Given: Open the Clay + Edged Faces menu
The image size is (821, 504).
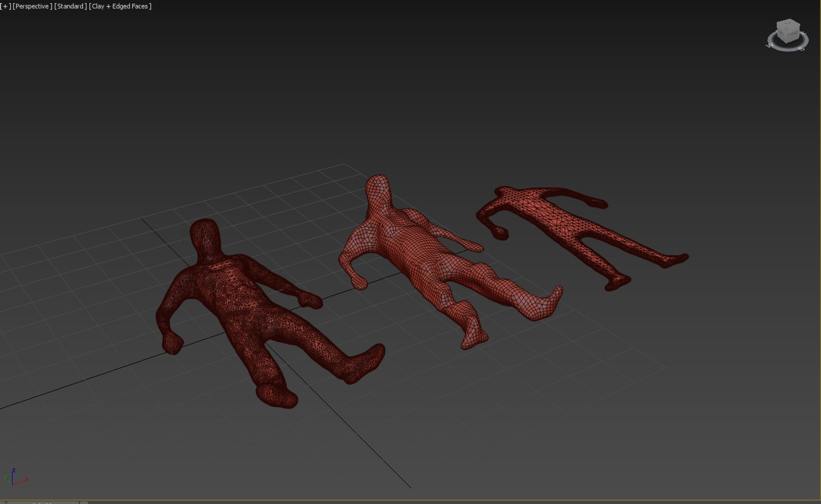Looking at the screenshot, I should click(x=120, y=7).
